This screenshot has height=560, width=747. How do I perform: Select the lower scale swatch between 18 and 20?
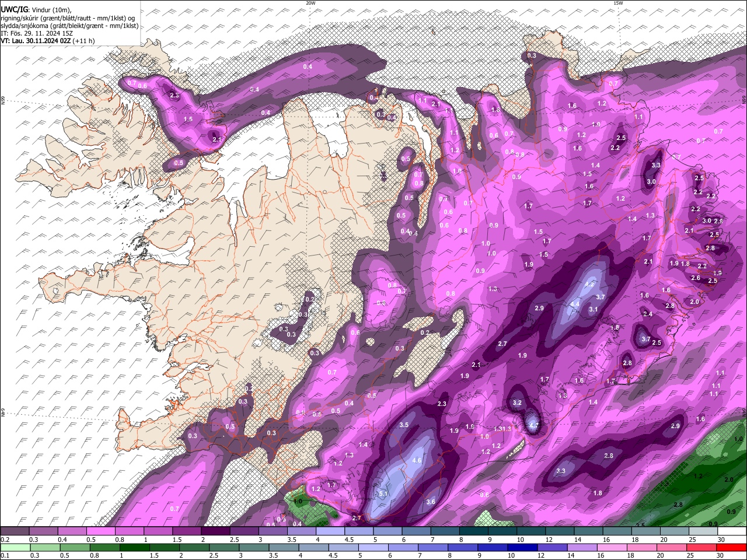pyautogui.click(x=643, y=547)
